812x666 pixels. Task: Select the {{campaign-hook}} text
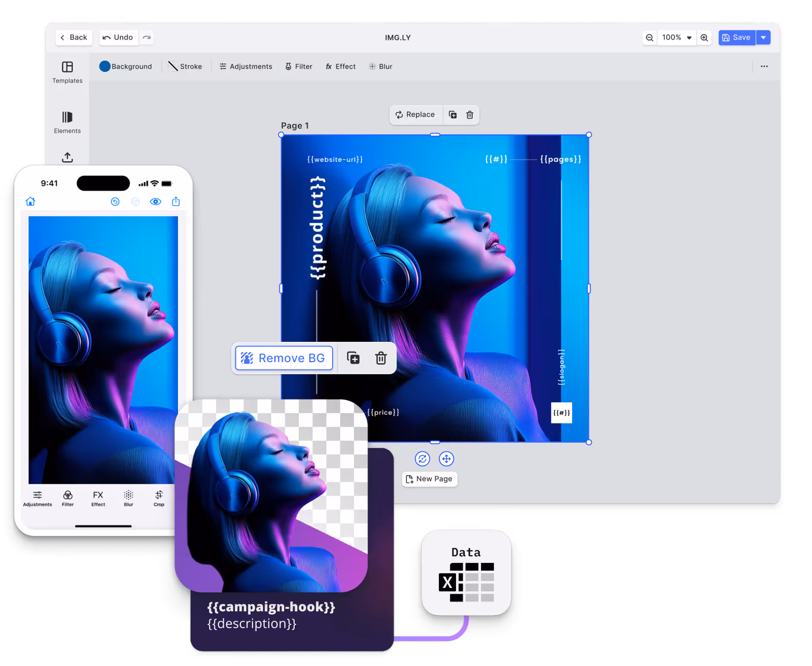coord(271,607)
